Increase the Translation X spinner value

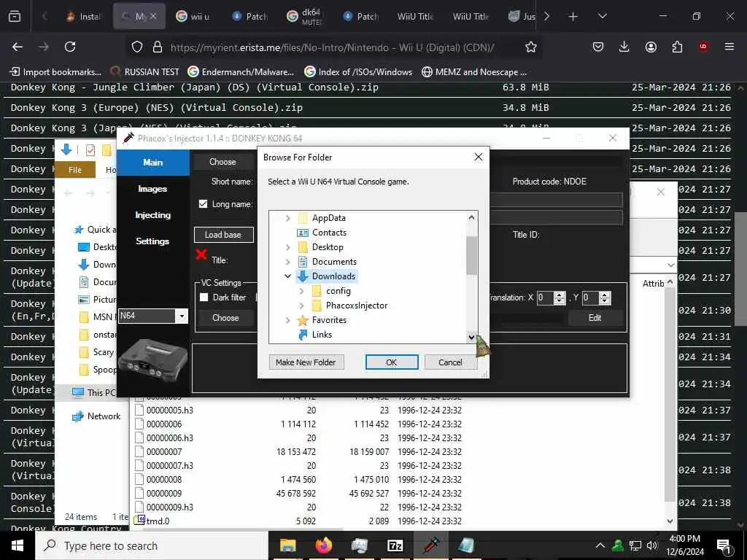click(560, 295)
